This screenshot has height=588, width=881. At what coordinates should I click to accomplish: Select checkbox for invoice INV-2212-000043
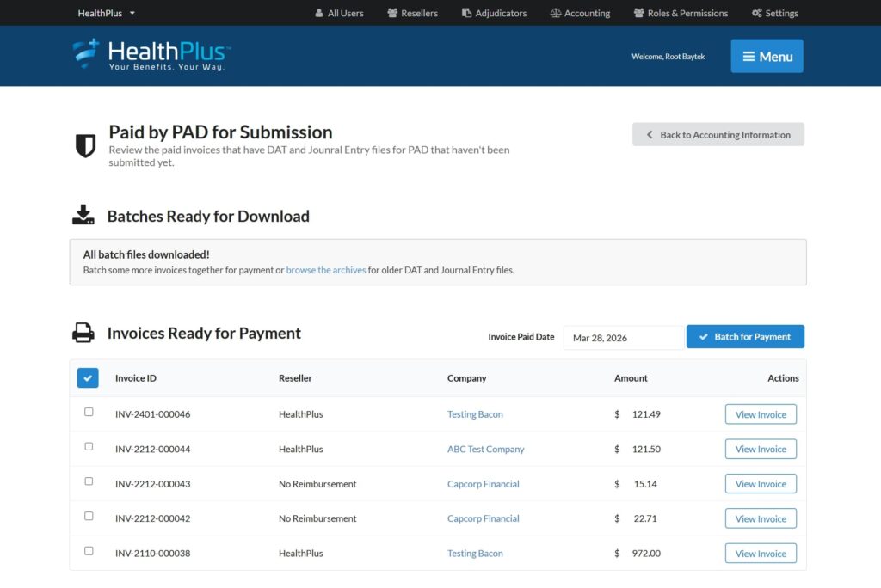pos(89,482)
